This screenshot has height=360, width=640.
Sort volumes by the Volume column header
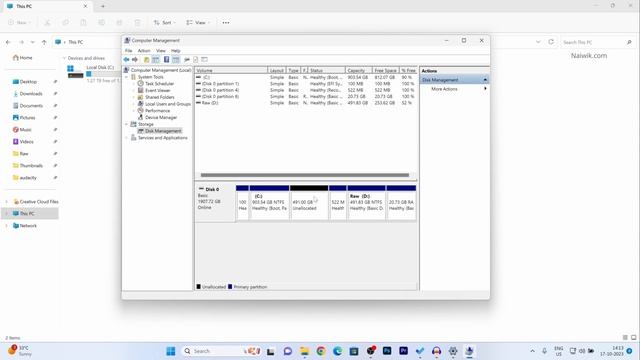click(x=231, y=71)
